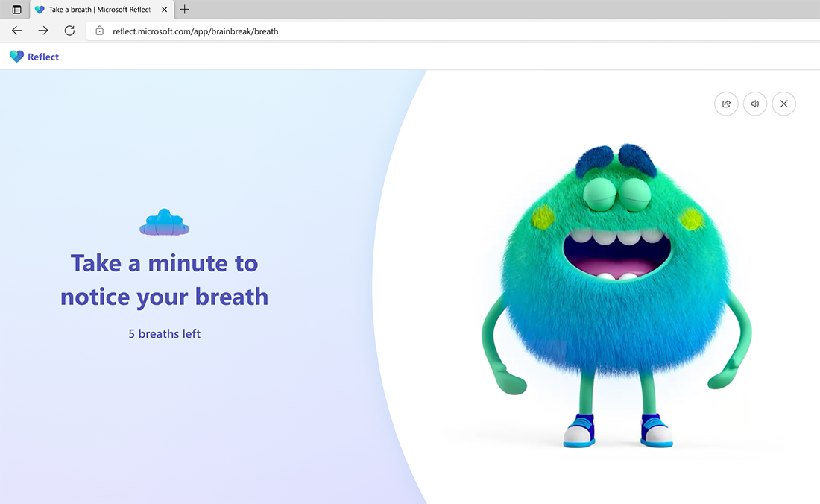Image resolution: width=820 pixels, height=504 pixels.
Task: Select the Take a breath browser tab
Action: 97,10
